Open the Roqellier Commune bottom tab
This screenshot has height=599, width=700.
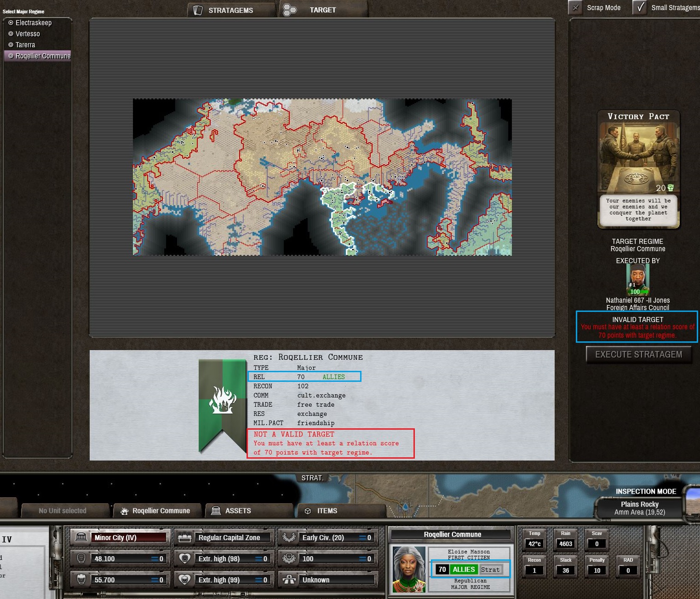point(158,511)
